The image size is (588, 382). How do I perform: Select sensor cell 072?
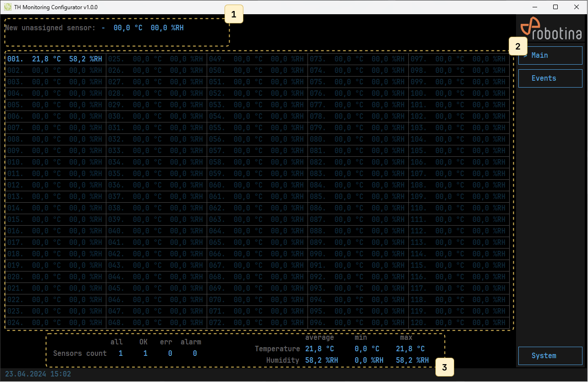pos(257,323)
